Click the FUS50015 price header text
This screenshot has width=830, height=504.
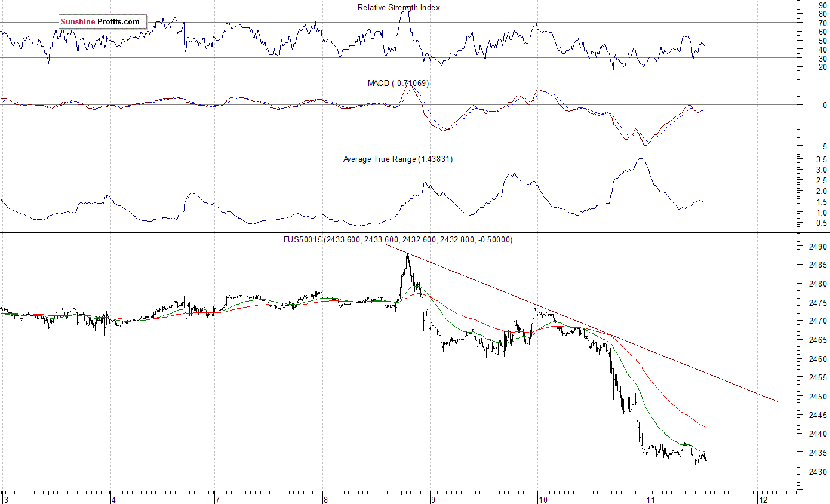click(398, 240)
